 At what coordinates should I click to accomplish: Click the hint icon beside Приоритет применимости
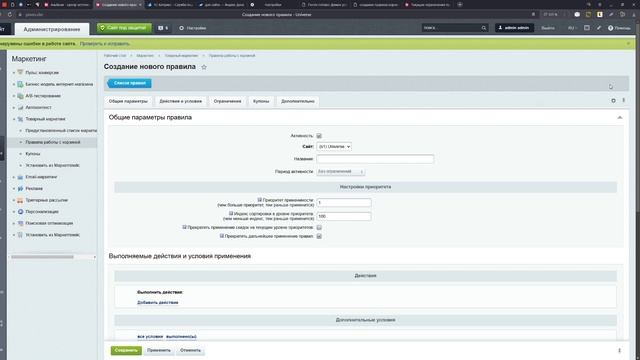pyautogui.click(x=260, y=200)
